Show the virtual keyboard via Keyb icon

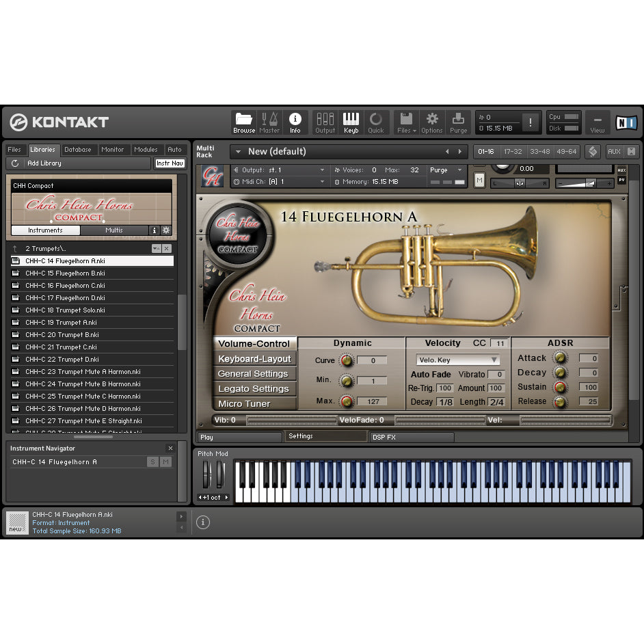(x=351, y=122)
